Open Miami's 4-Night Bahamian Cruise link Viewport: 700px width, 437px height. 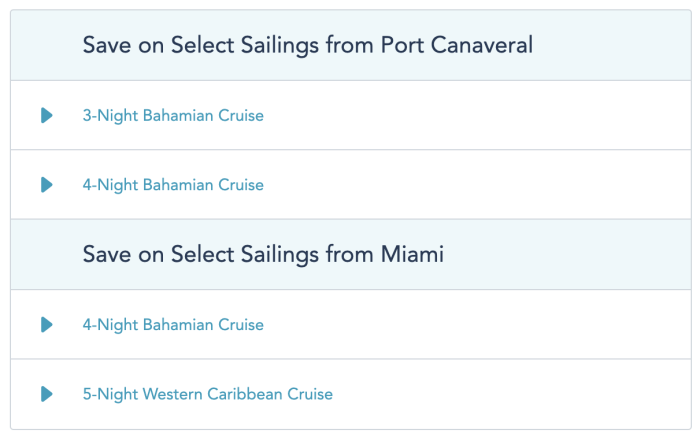click(173, 325)
